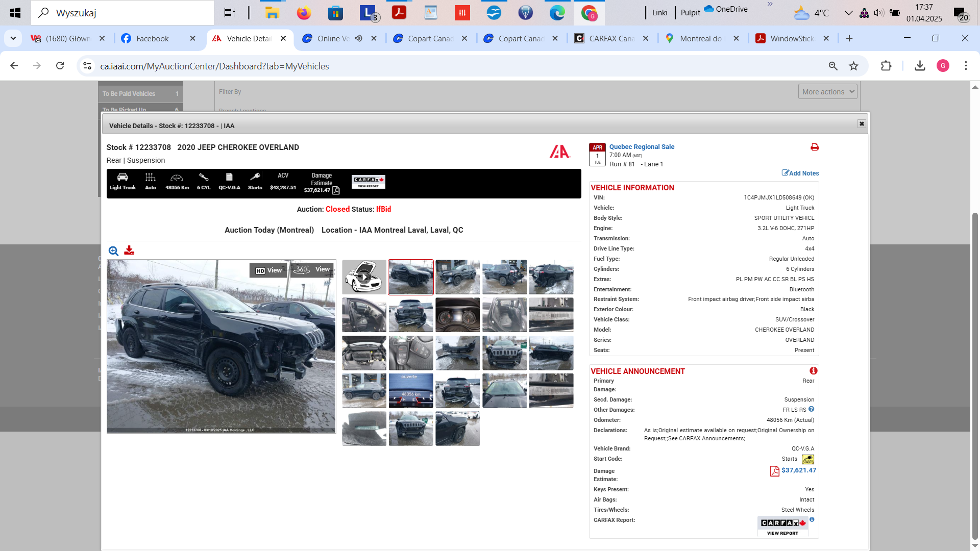
Task: Click the help icon next to FR LS RS
Action: [x=811, y=409]
